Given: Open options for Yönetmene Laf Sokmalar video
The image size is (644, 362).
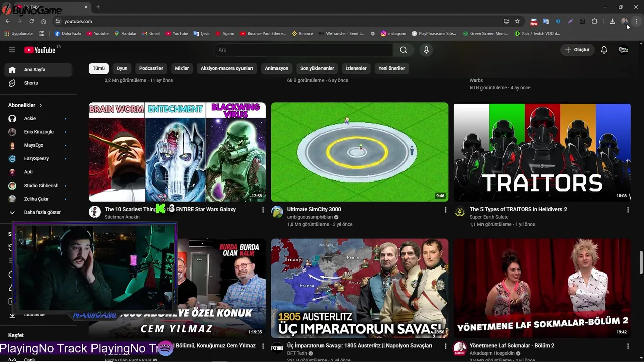Looking at the screenshot, I should coord(628,346).
